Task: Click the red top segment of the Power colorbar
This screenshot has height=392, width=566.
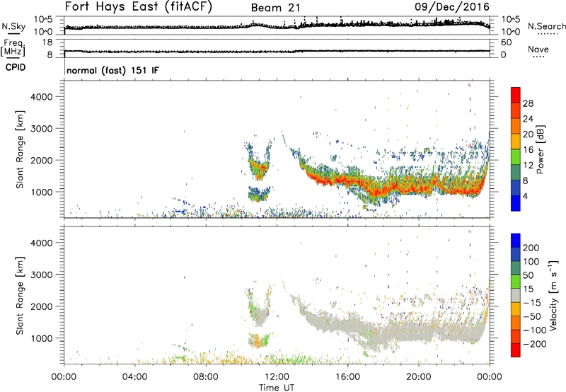Action: click(x=516, y=95)
